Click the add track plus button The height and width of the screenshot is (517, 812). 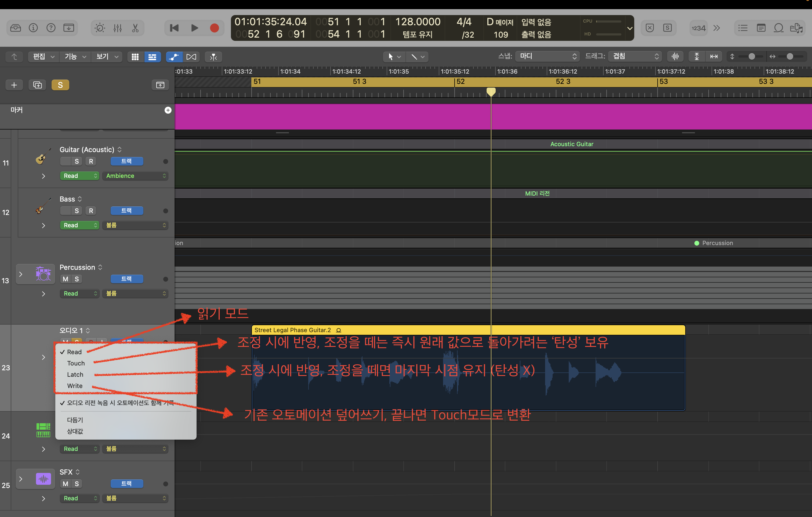click(x=14, y=85)
